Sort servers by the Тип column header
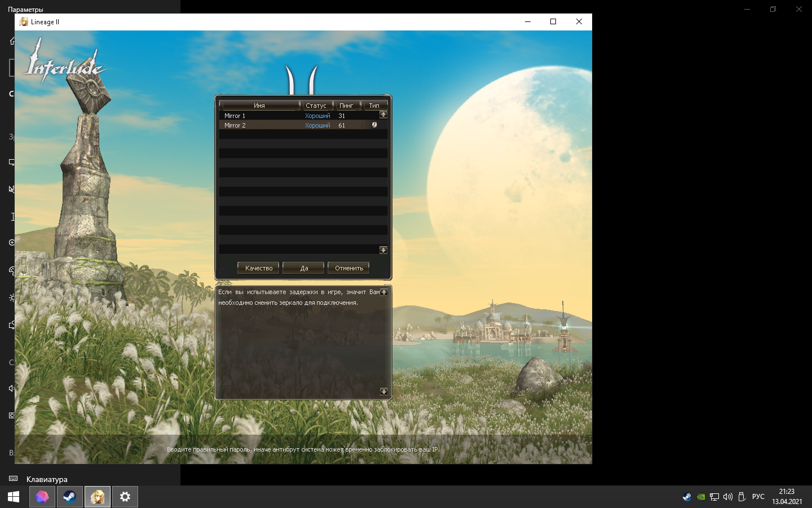Screen dimensions: 812x508 374,106
